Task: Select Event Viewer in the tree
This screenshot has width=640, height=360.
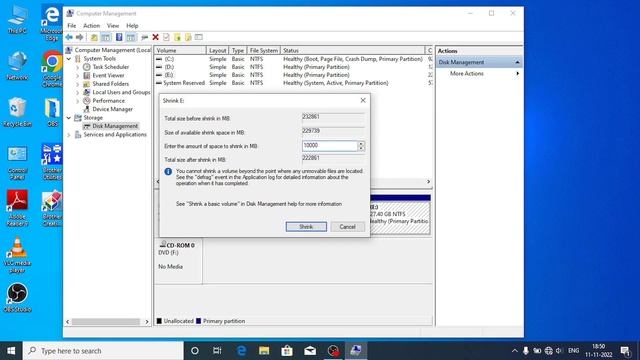Action: point(108,76)
